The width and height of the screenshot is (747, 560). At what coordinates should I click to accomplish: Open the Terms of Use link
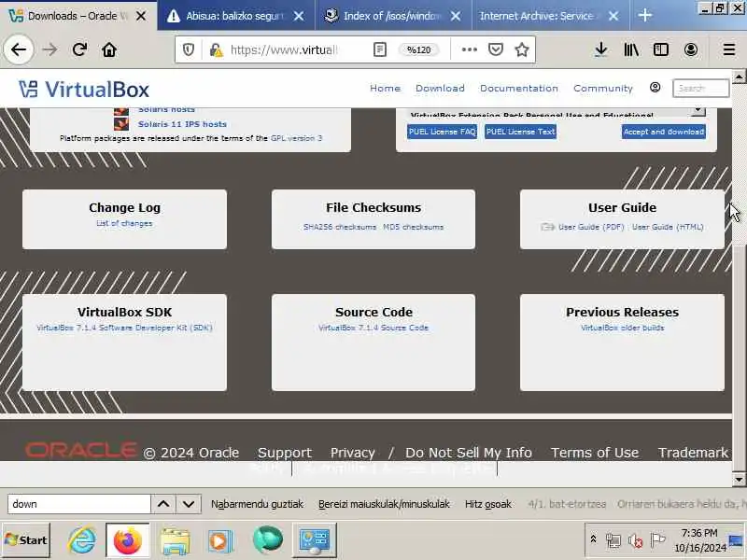tap(595, 453)
